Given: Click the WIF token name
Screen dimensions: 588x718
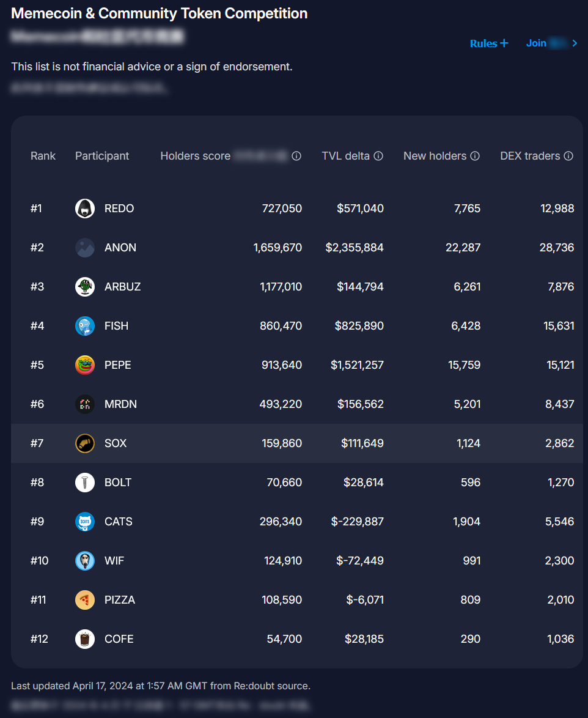Looking at the screenshot, I should pos(114,561).
